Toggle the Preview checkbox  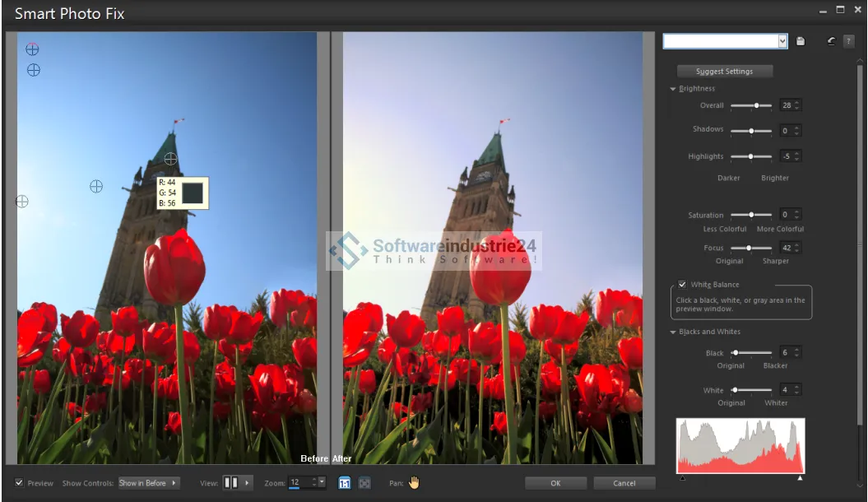pyautogui.click(x=19, y=483)
